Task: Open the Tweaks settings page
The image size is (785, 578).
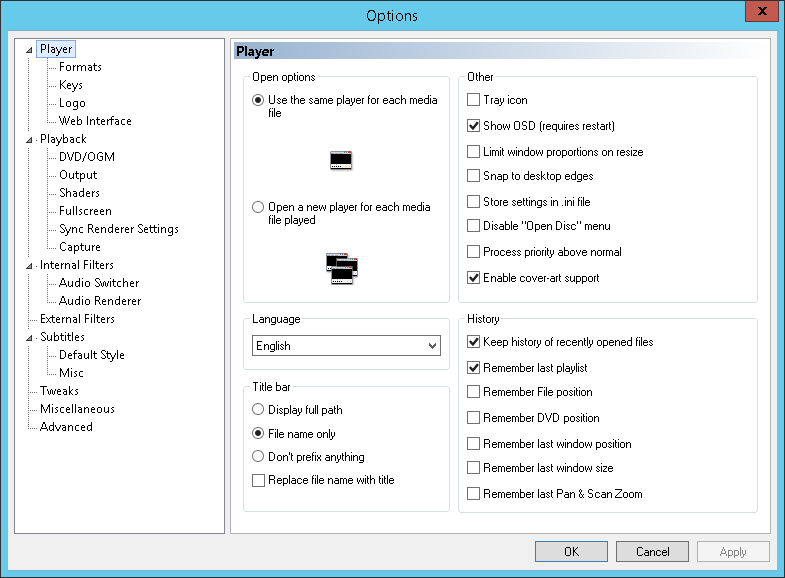Action: (x=59, y=391)
